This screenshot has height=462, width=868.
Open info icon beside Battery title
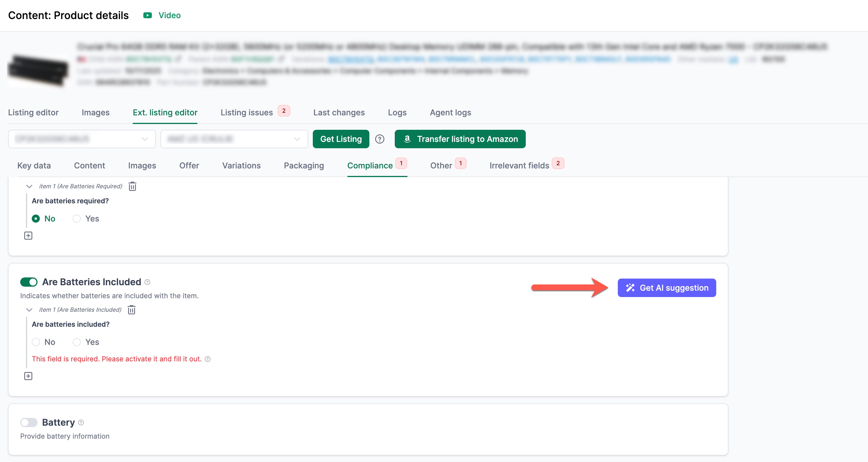coord(81,422)
